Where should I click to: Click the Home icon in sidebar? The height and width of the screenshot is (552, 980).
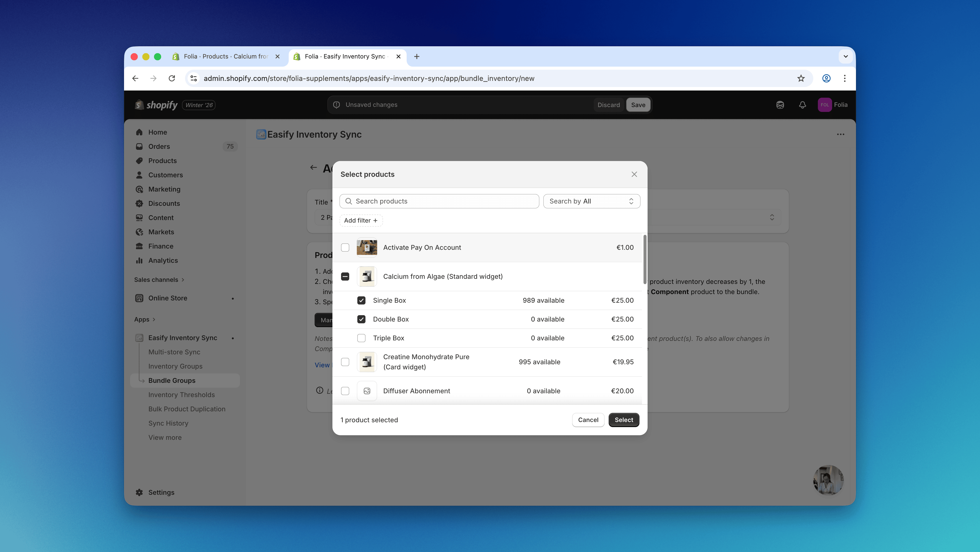coord(139,132)
